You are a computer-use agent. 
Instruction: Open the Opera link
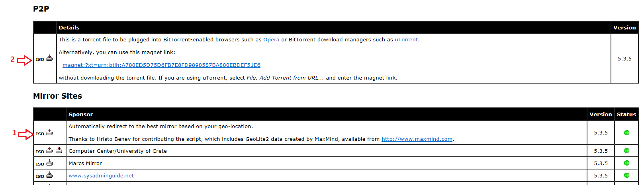[x=271, y=40]
